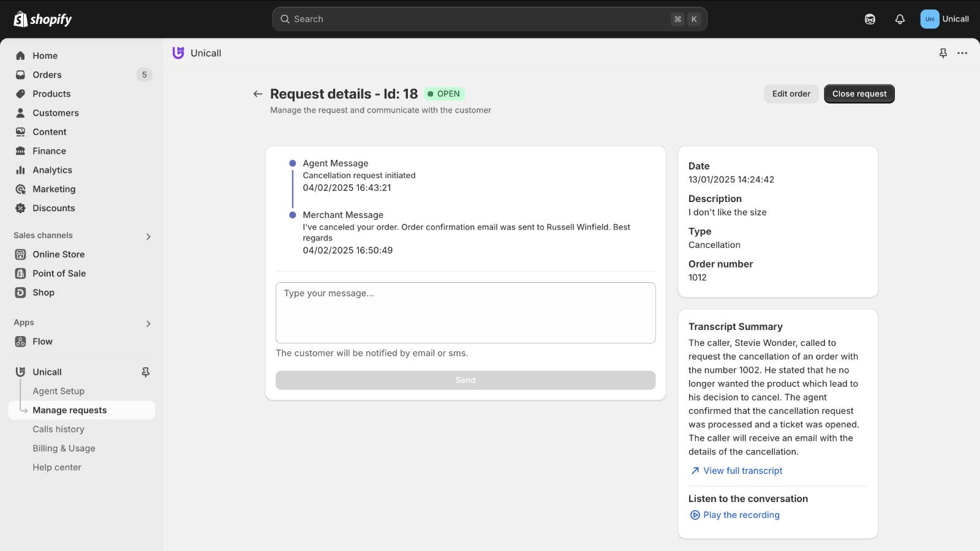Click the Online Store icon
This screenshot has width=980, height=551.
[20, 254]
